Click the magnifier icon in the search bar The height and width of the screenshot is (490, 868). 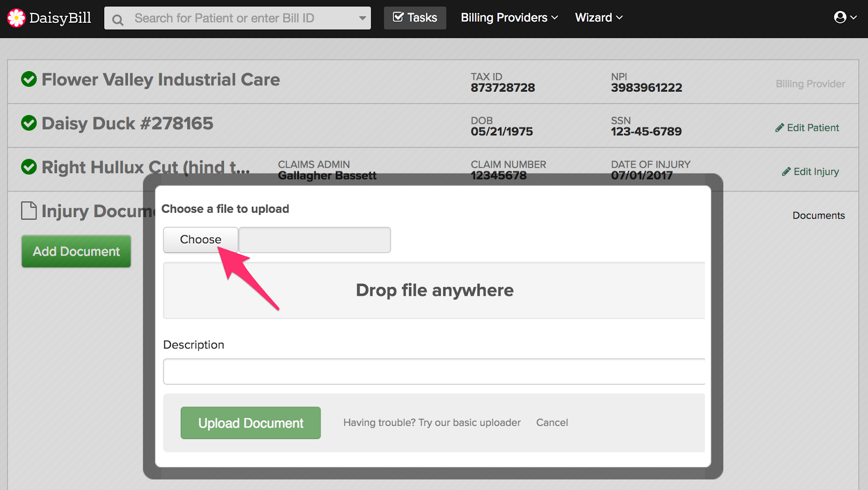click(x=118, y=20)
